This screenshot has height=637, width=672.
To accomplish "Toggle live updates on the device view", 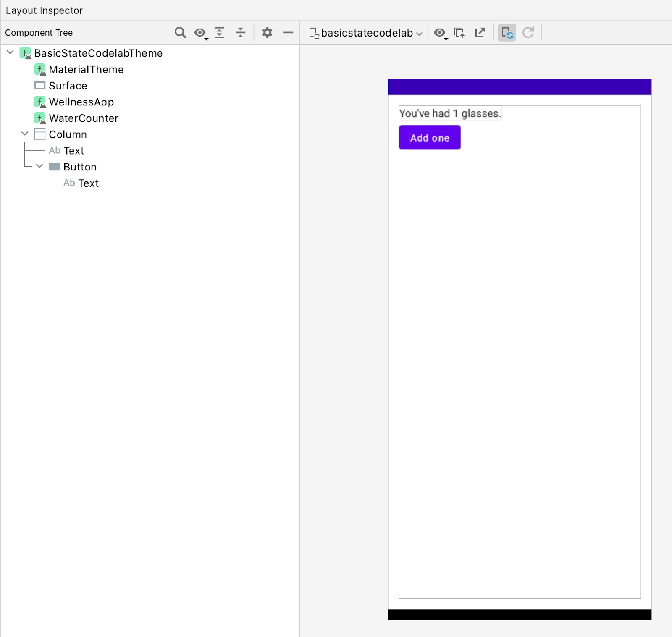I will pos(507,32).
